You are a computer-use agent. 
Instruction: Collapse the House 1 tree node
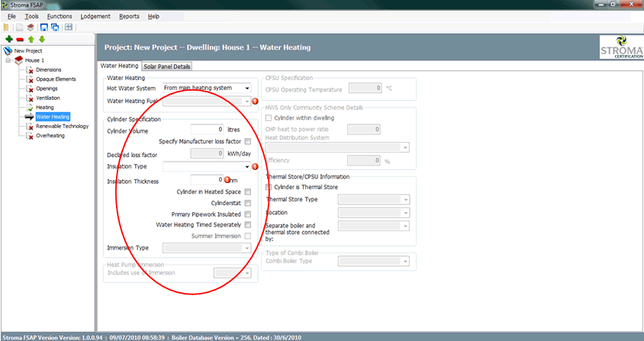tap(8, 60)
